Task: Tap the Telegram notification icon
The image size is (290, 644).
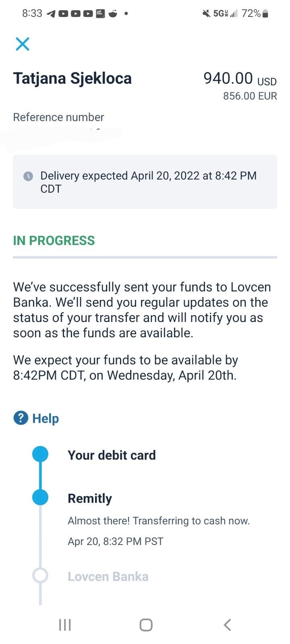Action: click(x=51, y=14)
